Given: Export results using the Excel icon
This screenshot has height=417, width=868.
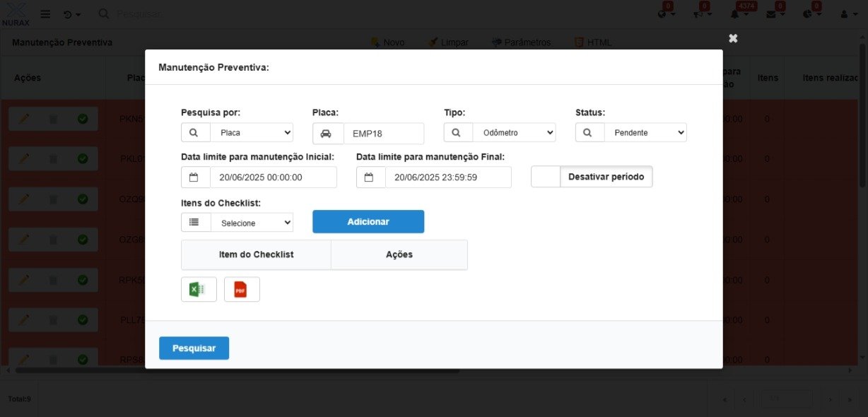Looking at the screenshot, I should (x=199, y=289).
